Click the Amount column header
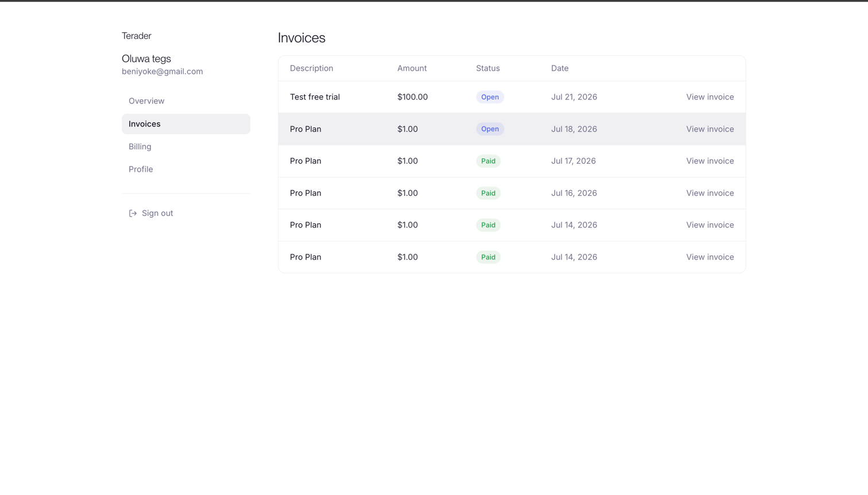868x495 pixels. pyautogui.click(x=412, y=68)
